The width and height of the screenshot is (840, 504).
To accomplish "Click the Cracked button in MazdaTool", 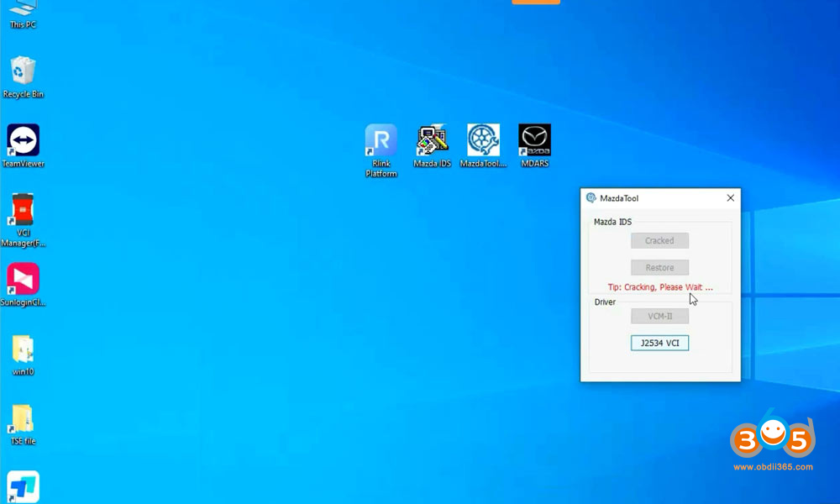I will pyautogui.click(x=659, y=240).
